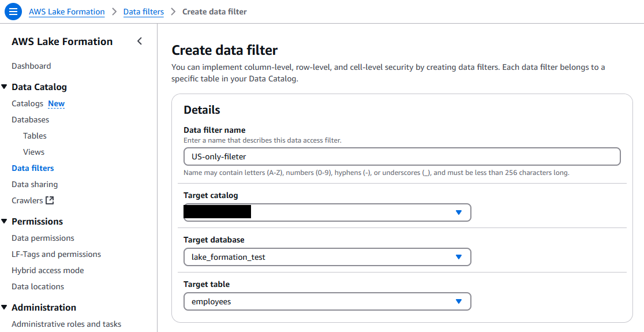This screenshot has width=644, height=332.
Task: Collapse the sidebar using the chevron icon
Action: [140, 41]
